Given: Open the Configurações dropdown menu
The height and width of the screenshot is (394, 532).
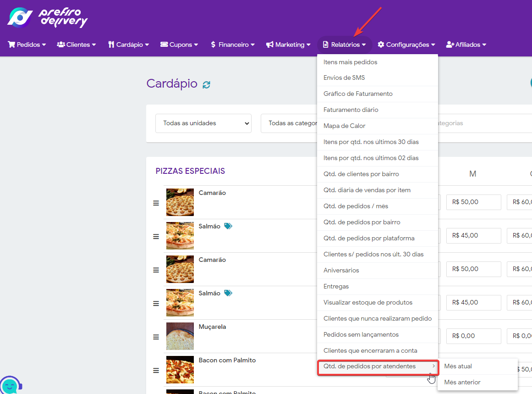Looking at the screenshot, I should 406,44.
